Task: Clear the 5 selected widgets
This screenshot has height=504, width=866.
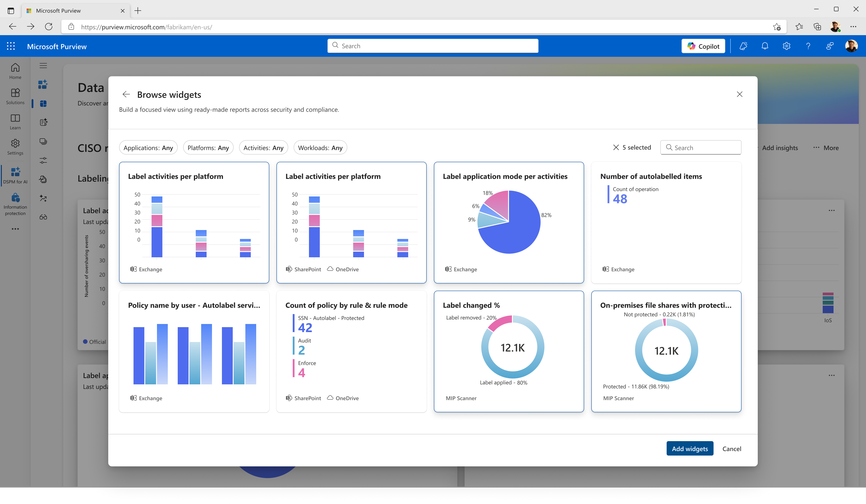Action: pos(616,147)
